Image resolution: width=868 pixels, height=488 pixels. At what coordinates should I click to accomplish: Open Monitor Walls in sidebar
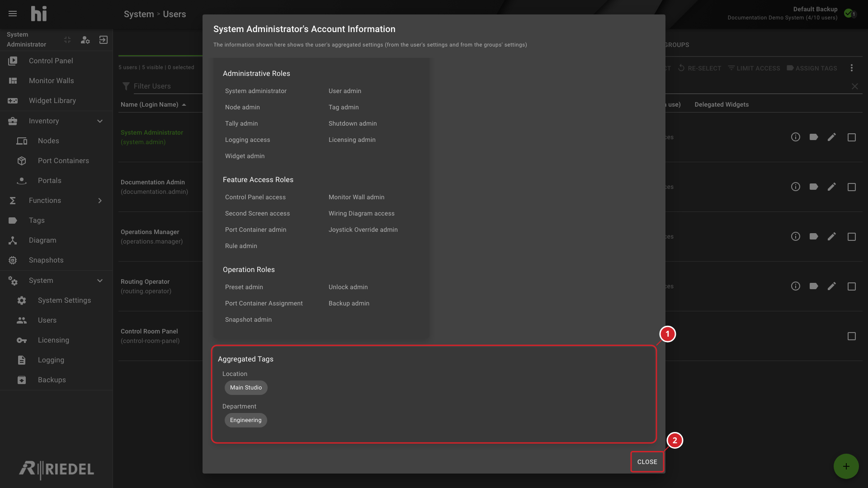pyautogui.click(x=56, y=81)
